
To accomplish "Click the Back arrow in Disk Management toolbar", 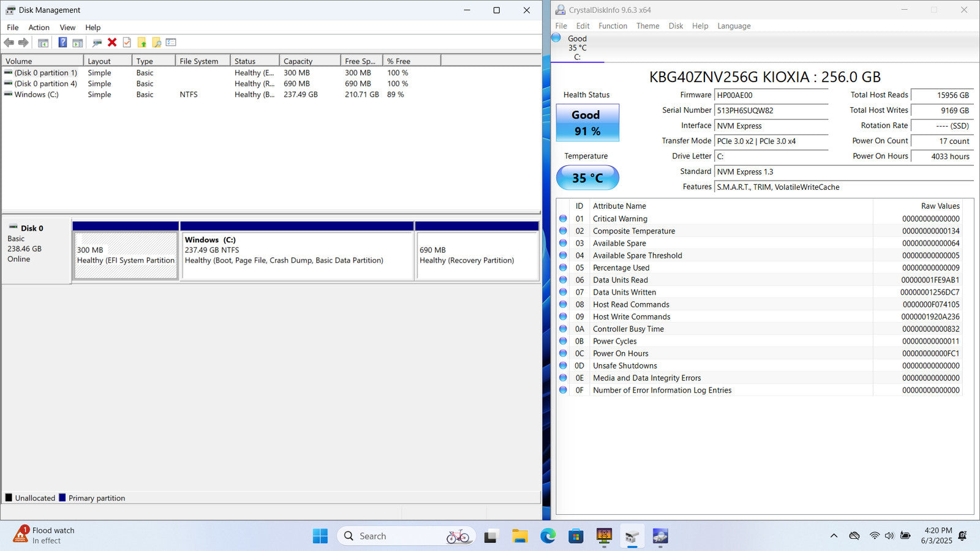I will 9,43.
